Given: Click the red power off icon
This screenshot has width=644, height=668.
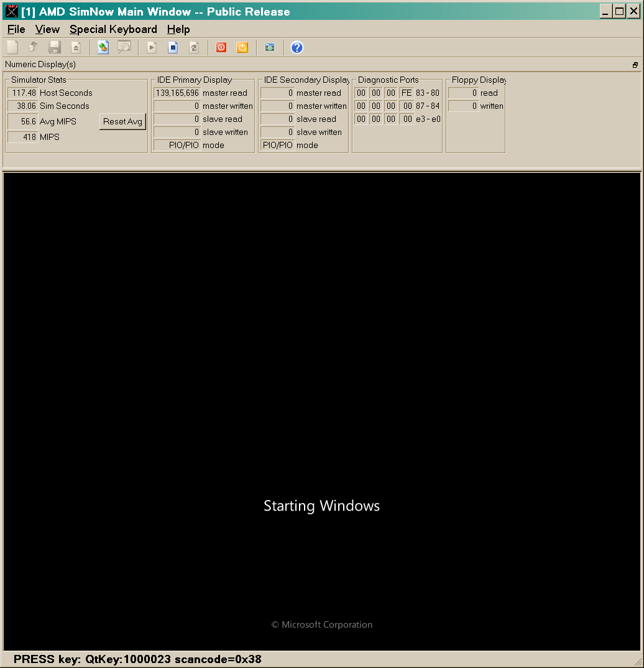Looking at the screenshot, I should [x=221, y=47].
